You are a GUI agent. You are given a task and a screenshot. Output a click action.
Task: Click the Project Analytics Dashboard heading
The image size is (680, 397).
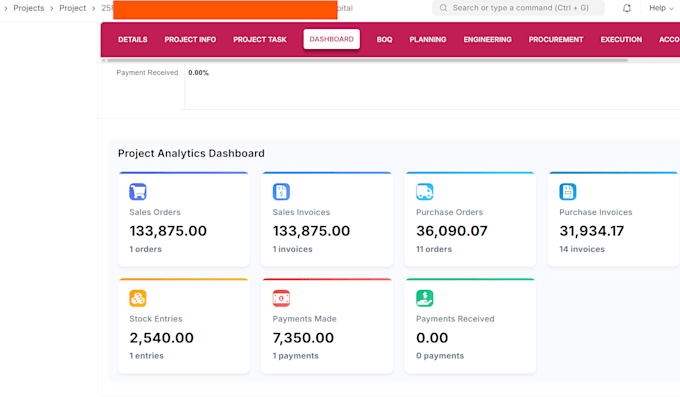(191, 153)
